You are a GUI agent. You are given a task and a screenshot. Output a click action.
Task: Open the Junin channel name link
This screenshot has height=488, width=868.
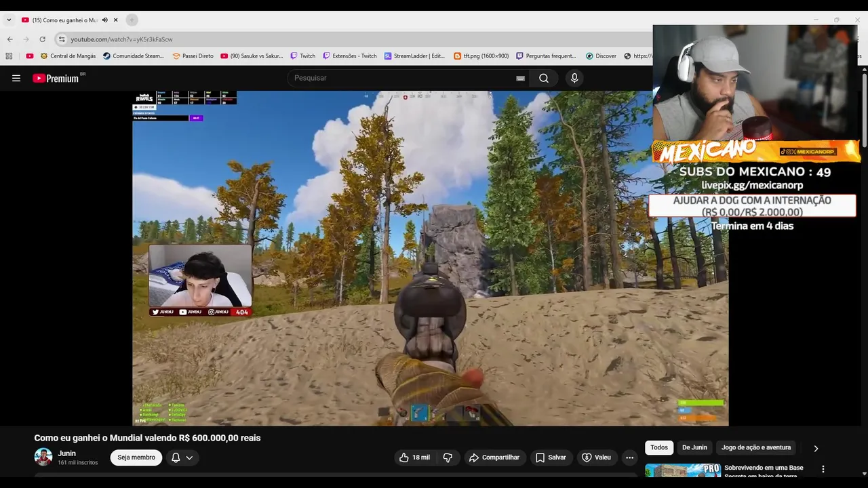(x=66, y=453)
